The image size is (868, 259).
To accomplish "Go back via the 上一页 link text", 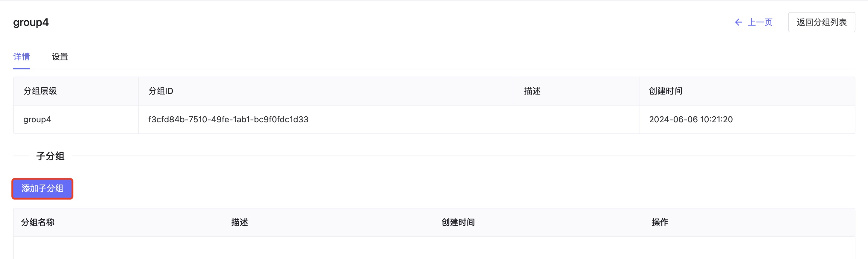I will tap(760, 22).
